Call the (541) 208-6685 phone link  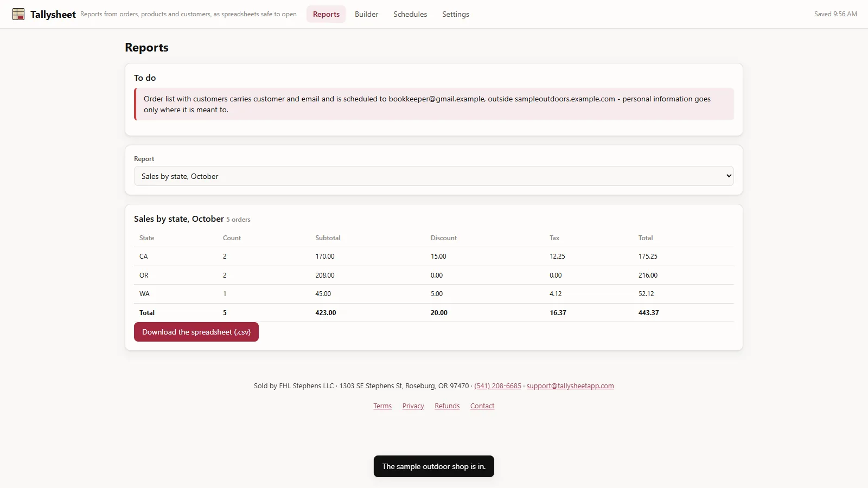(497, 386)
